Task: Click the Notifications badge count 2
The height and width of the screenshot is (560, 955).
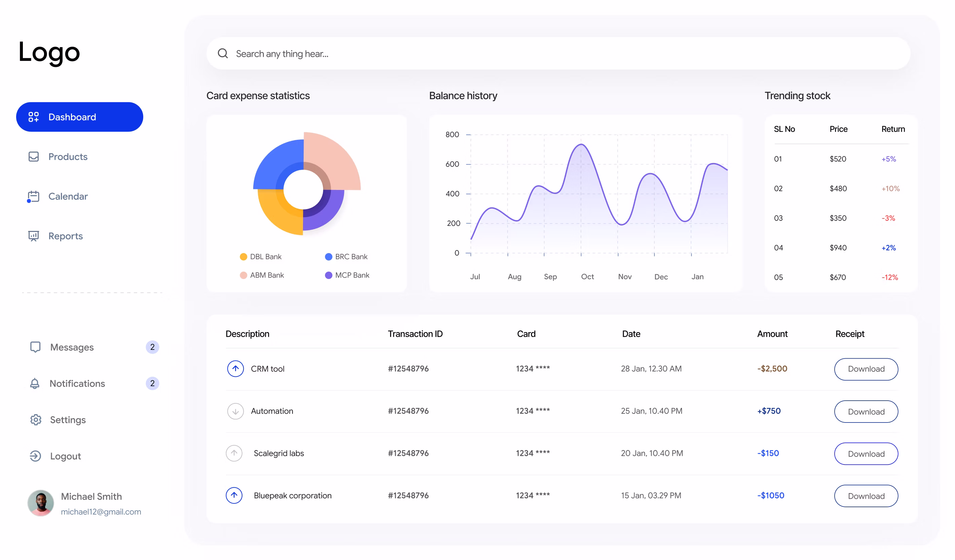Action: pyautogui.click(x=152, y=384)
